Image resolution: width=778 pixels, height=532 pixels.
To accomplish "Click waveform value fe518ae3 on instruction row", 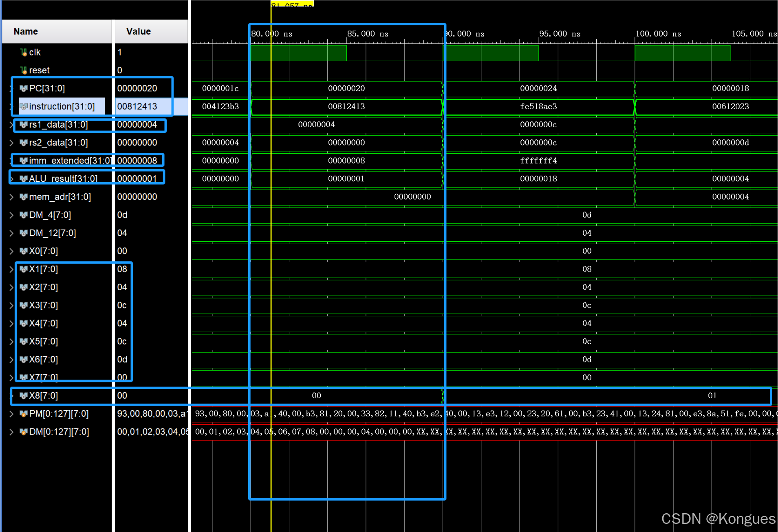I will (x=538, y=106).
